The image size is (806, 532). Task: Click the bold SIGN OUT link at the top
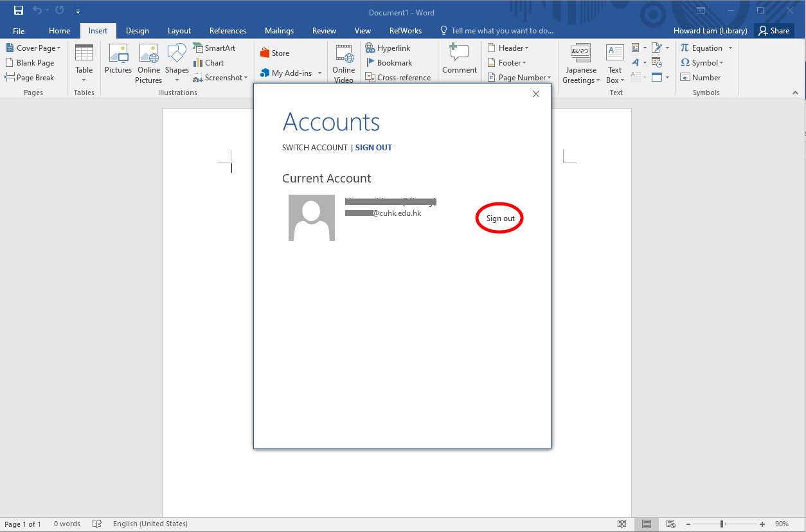click(x=373, y=148)
